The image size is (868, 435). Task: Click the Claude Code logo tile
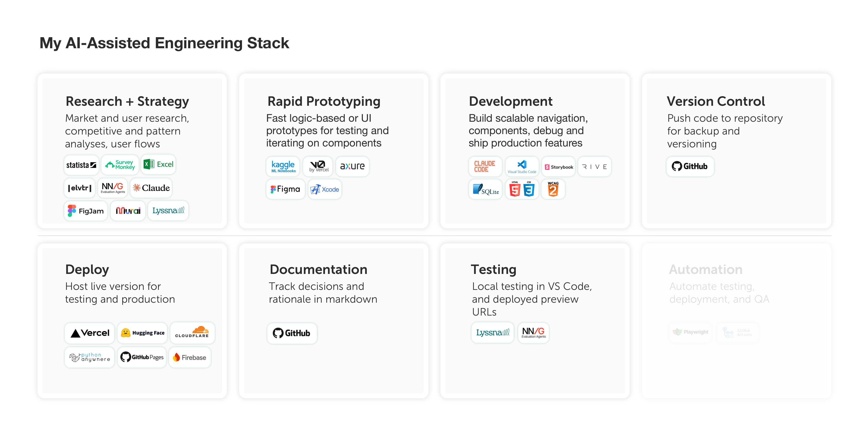coord(485,166)
